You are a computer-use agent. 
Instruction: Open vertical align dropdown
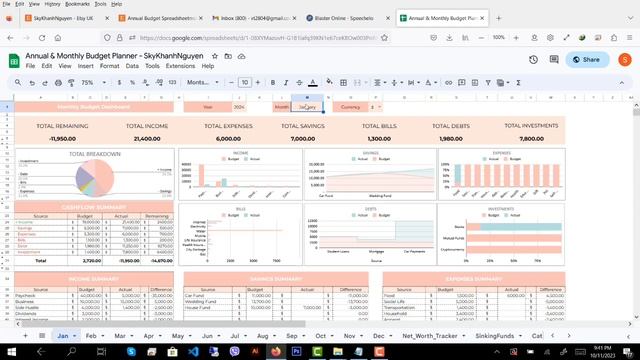(397, 82)
